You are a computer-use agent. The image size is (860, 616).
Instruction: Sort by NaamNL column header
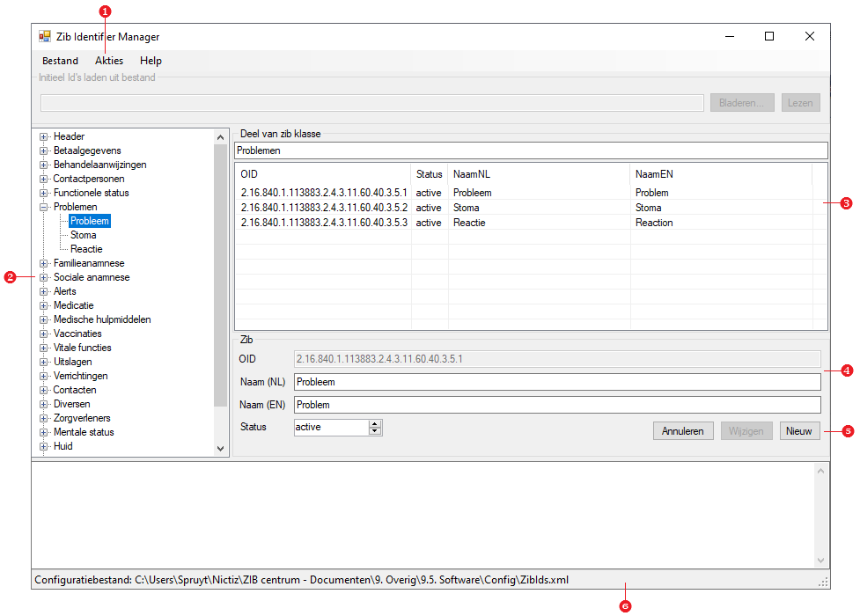pos(539,174)
